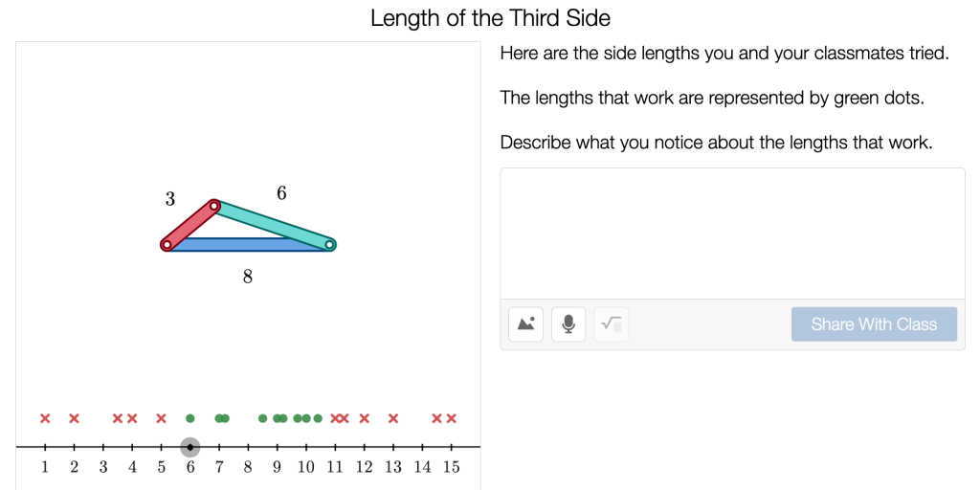The image size is (980, 490).
Task: Click the right vertex of the triangle
Action: (x=330, y=245)
